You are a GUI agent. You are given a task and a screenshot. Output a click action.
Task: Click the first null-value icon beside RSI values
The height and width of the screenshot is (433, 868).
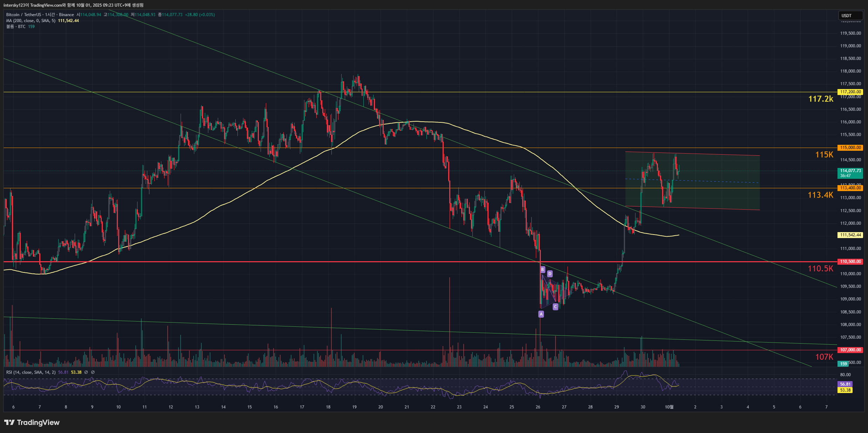click(x=86, y=372)
